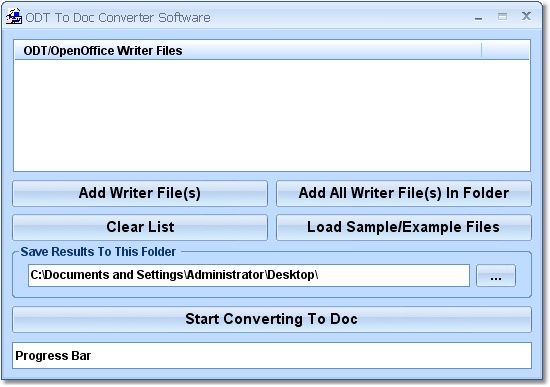Click the ODT converter app icon in title bar

pyautogui.click(x=14, y=17)
